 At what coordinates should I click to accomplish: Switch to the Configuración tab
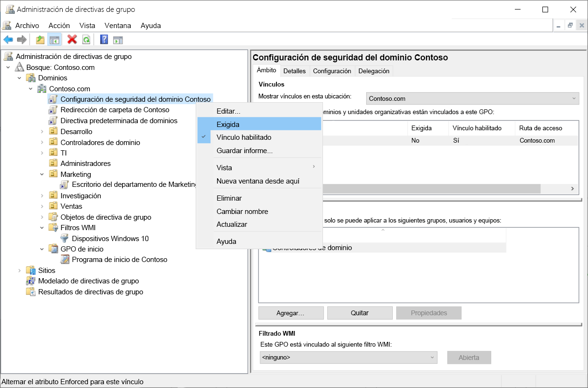pos(332,71)
